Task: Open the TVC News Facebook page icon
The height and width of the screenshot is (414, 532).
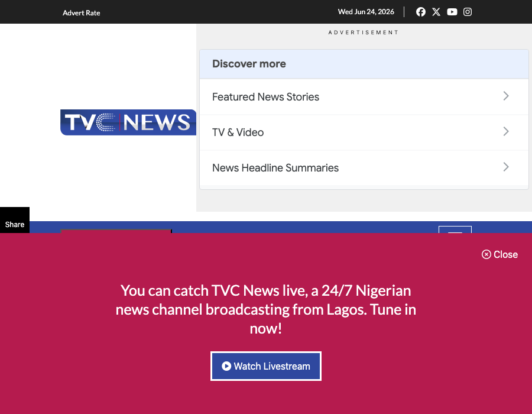Action: [421, 12]
